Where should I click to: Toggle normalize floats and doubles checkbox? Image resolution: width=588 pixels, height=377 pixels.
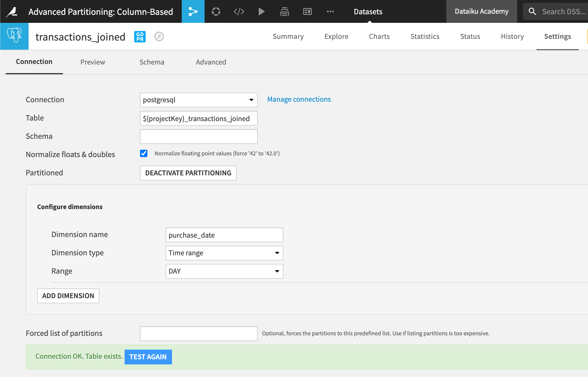click(143, 153)
